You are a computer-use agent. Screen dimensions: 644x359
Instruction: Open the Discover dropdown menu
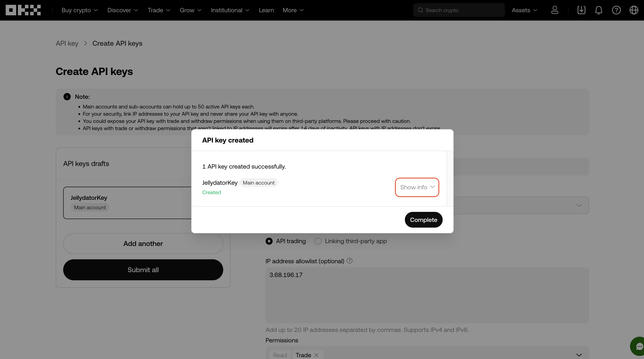[122, 10]
